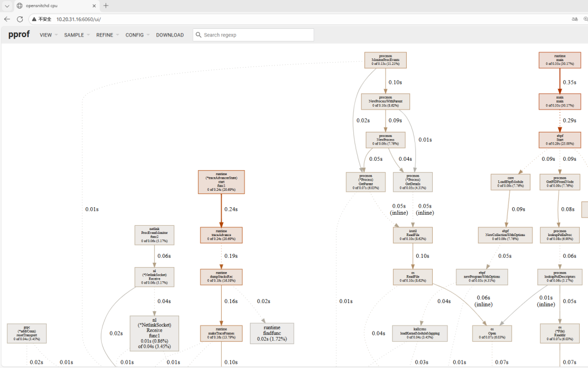Click the translate page icon
The image size is (588, 368).
pyautogui.click(x=574, y=19)
